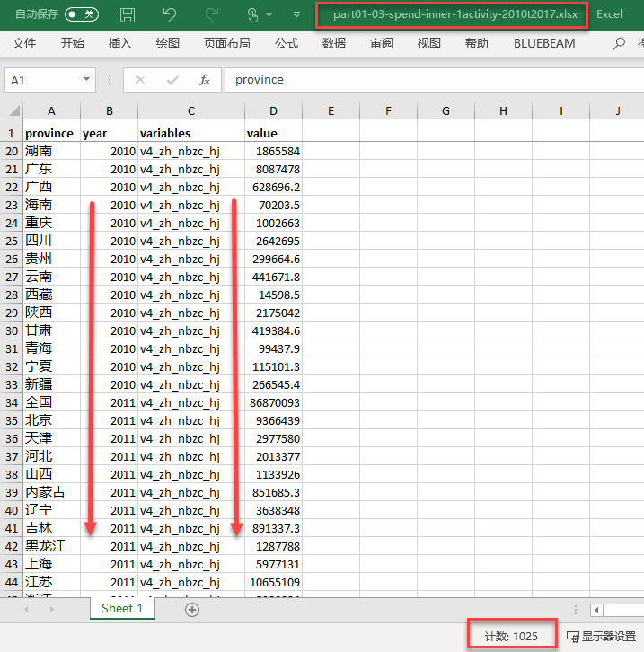Click the horizontal scrollbar left arrow
Screen dimensions: 644x652
596,610
